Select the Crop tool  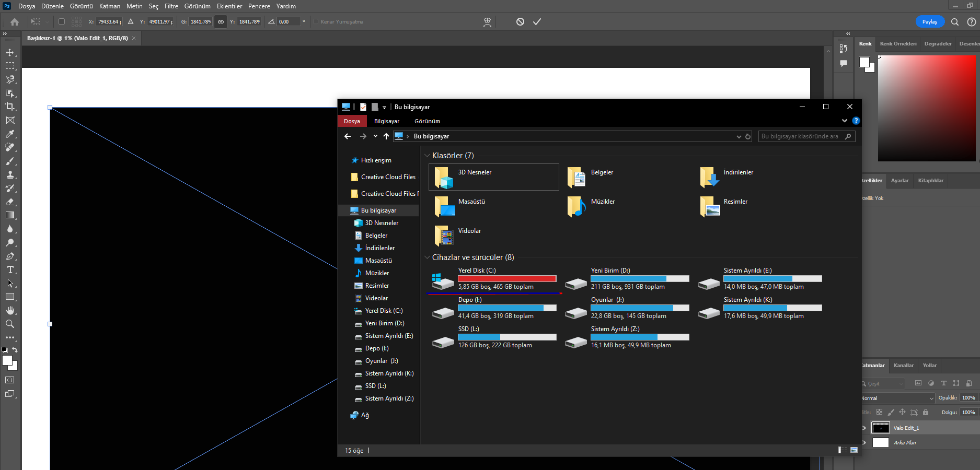point(10,107)
